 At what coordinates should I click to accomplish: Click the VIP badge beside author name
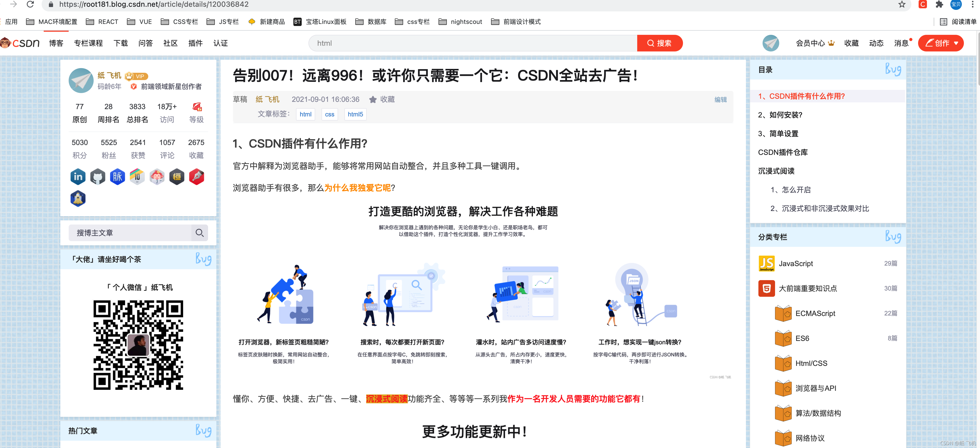(x=137, y=76)
